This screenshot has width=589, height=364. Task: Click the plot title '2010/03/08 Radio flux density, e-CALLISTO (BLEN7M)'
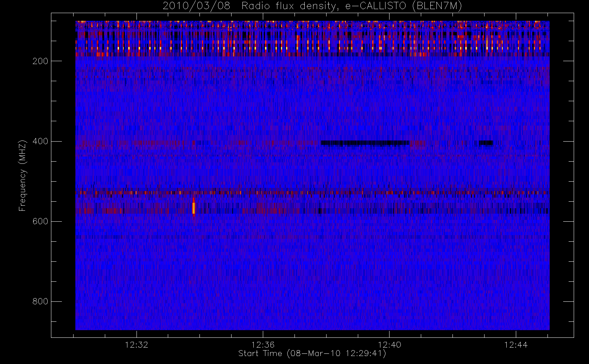312,6
